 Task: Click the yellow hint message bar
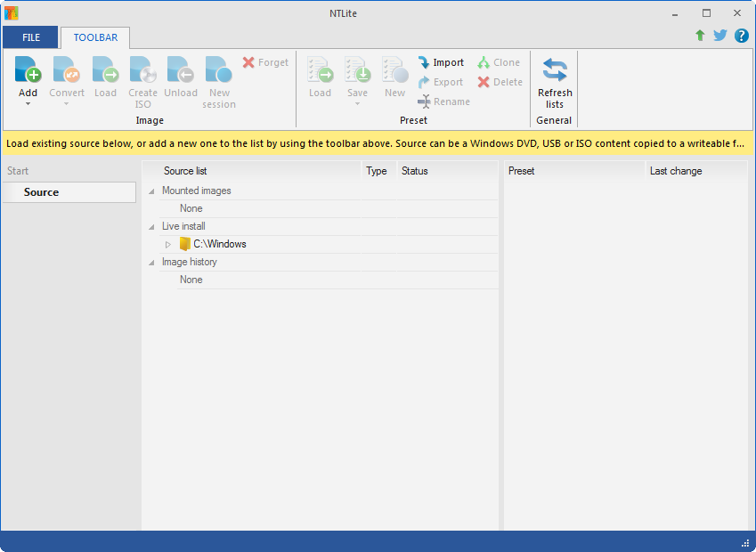coord(378,143)
